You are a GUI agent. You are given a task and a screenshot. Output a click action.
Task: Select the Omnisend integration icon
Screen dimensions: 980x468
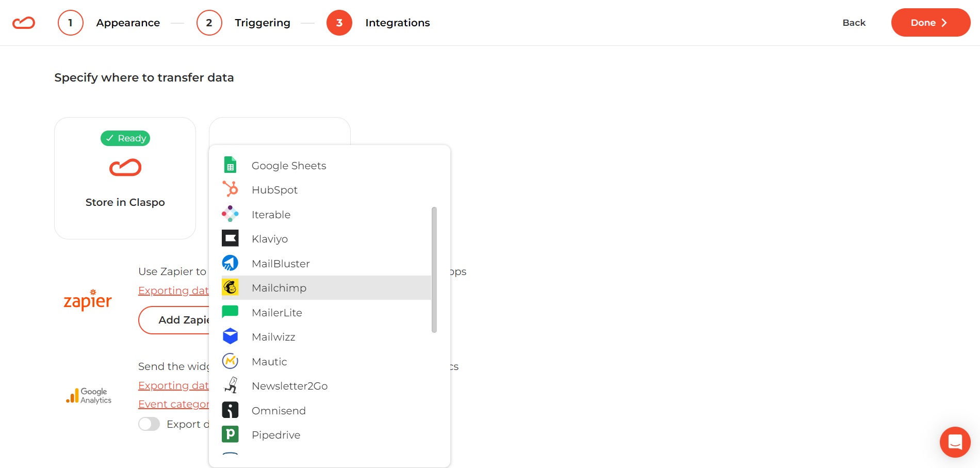230,410
